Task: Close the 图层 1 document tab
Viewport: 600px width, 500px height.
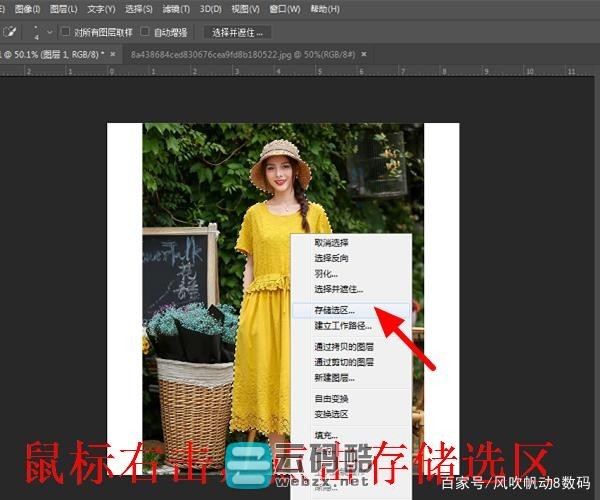Action: point(113,53)
